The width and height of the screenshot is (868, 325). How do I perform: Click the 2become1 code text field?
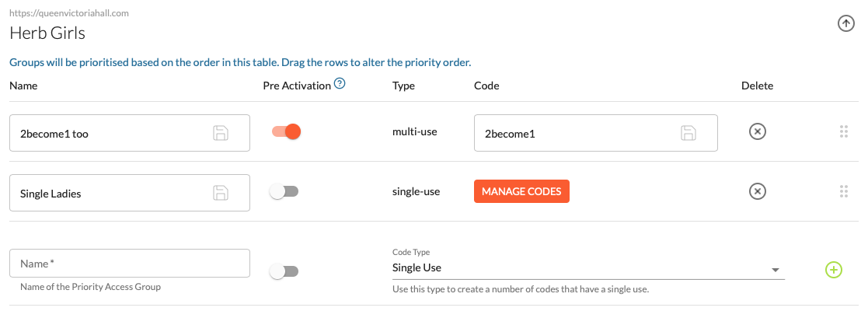pos(575,133)
